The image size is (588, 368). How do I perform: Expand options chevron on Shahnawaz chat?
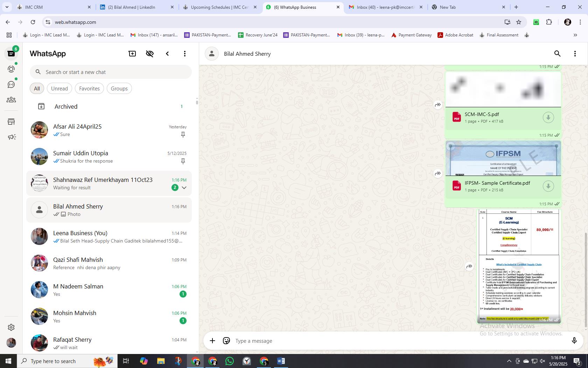pos(184,188)
